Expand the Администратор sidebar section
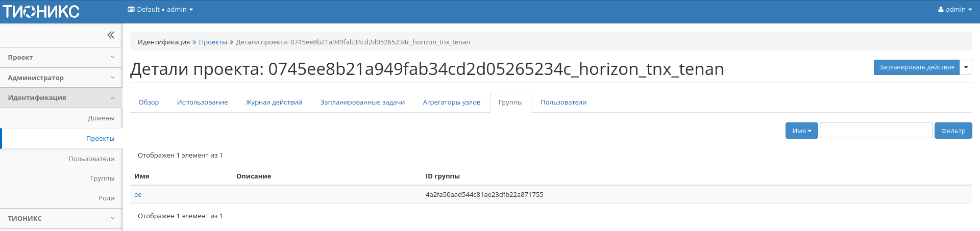This screenshot has width=980, height=231. pos(61,78)
